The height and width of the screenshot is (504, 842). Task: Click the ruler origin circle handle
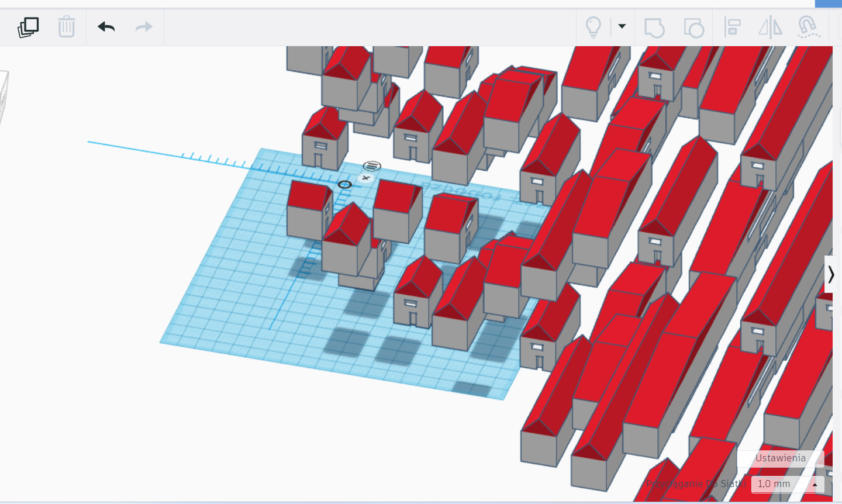coord(345,185)
